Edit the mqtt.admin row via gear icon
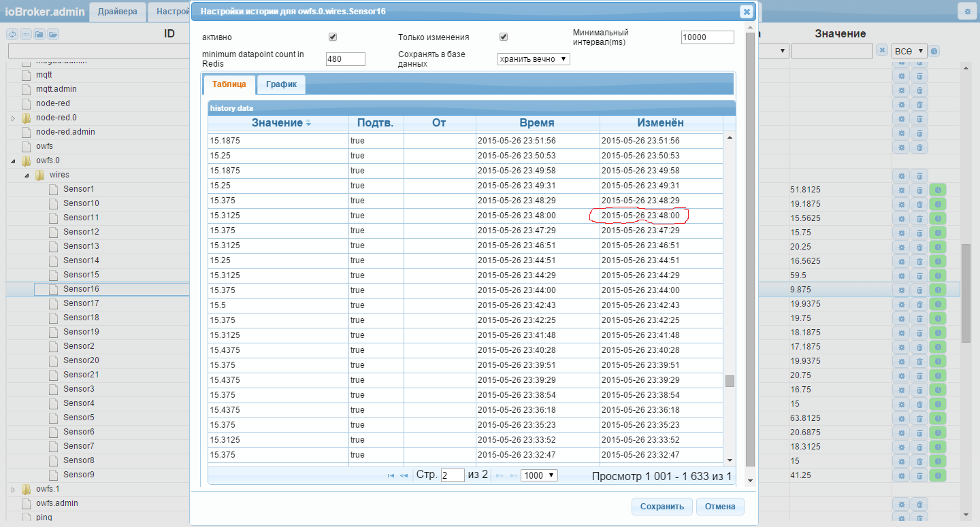The width and height of the screenshot is (980, 527). click(x=901, y=90)
